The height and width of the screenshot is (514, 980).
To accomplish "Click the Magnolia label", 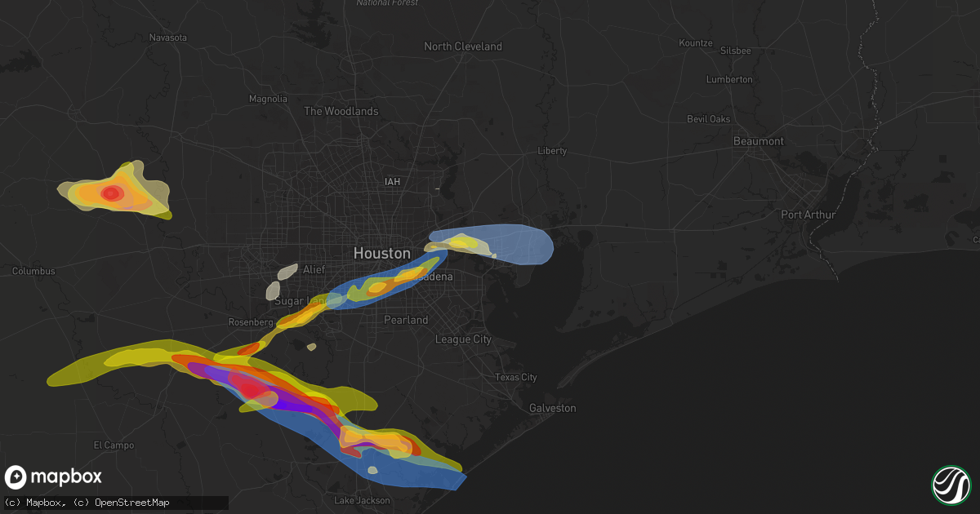I will (268, 99).
